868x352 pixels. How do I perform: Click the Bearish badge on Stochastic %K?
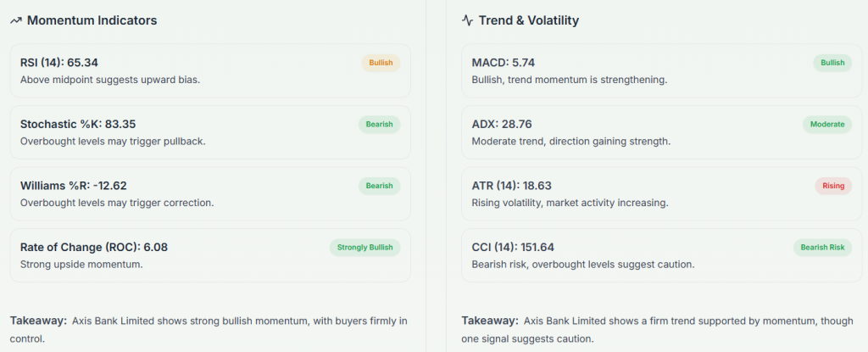(379, 125)
